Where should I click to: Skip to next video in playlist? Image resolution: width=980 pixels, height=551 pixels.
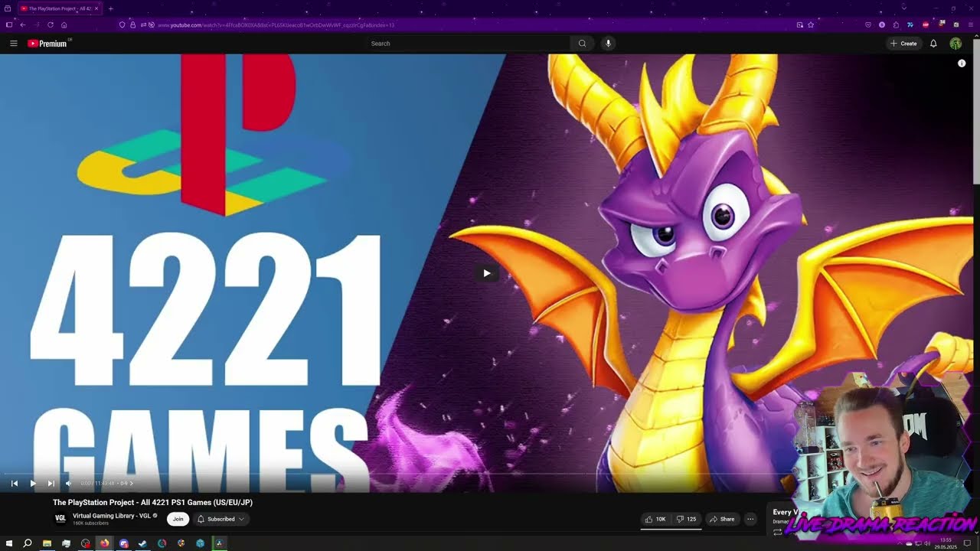point(51,483)
